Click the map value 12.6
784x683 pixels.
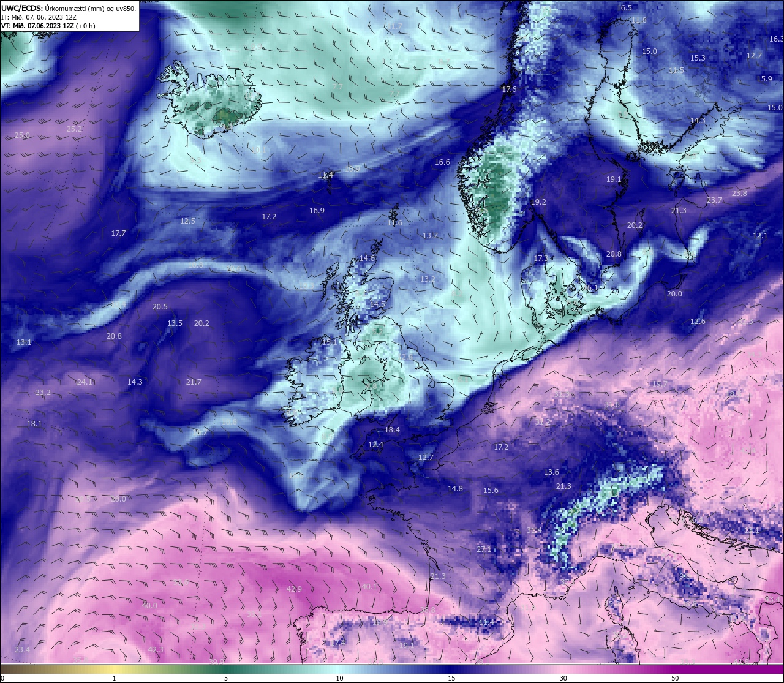(x=698, y=322)
